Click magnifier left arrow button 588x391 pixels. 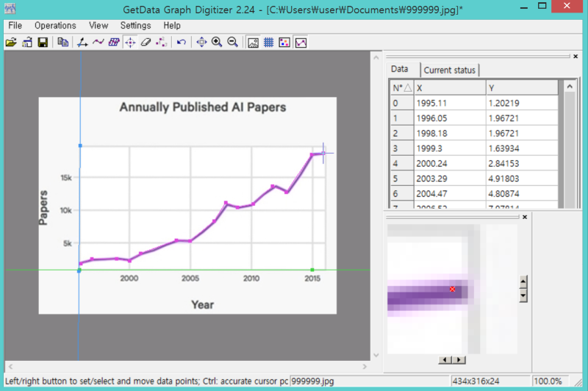coord(445,360)
